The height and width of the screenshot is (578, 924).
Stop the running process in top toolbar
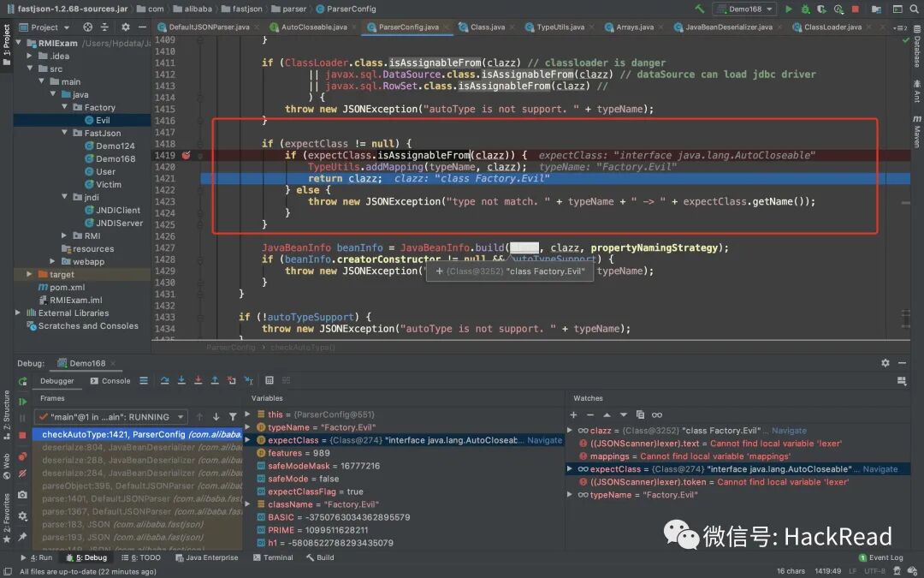pos(855,9)
